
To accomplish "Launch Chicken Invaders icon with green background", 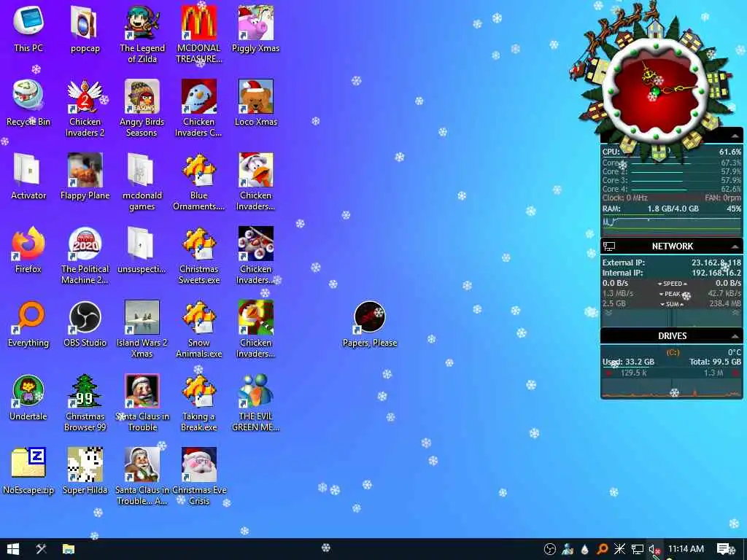I will [256, 330].
